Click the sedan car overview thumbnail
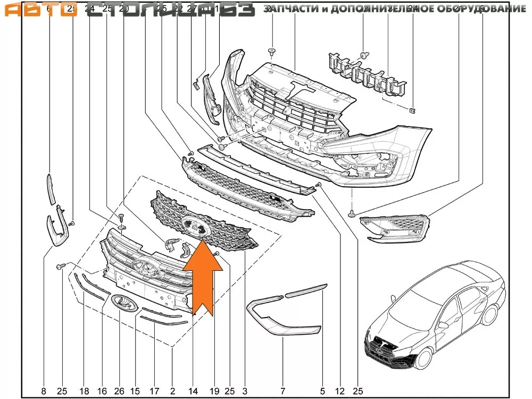 (434, 319)
